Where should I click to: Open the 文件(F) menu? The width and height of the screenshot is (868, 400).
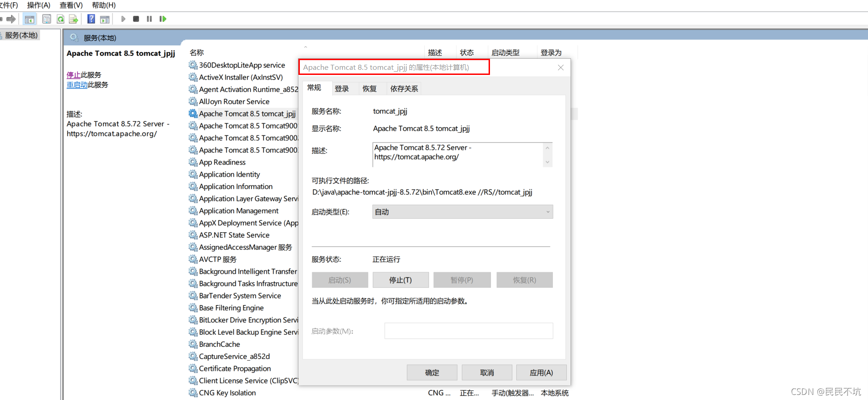click(9, 5)
